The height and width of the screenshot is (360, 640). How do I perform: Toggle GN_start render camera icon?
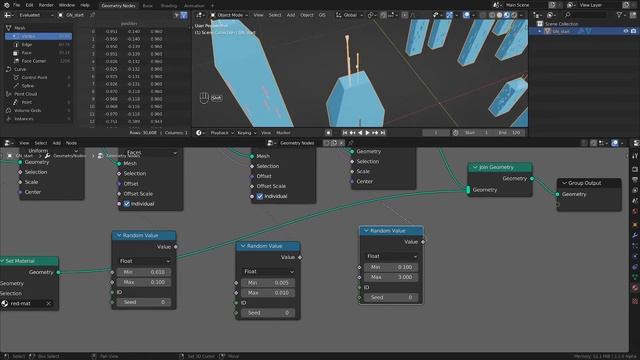click(x=633, y=31)
